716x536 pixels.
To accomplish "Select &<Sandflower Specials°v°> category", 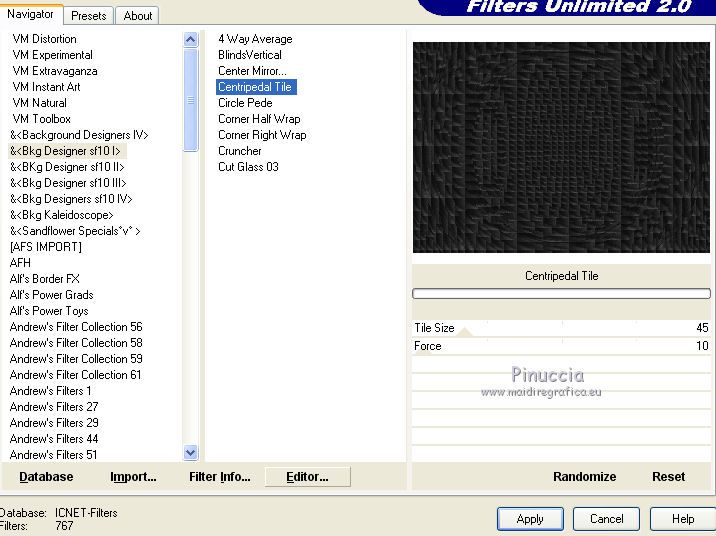I will [x=75, y=231].
